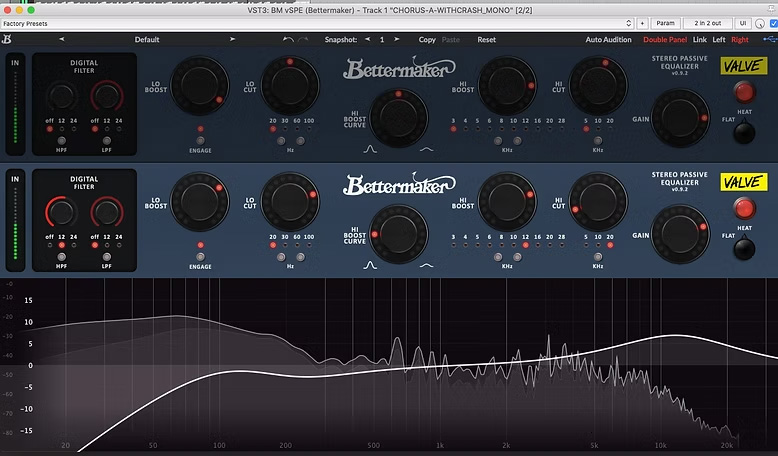Click top panel GAIN knob
778x456 pixels.
pos(680,118)
